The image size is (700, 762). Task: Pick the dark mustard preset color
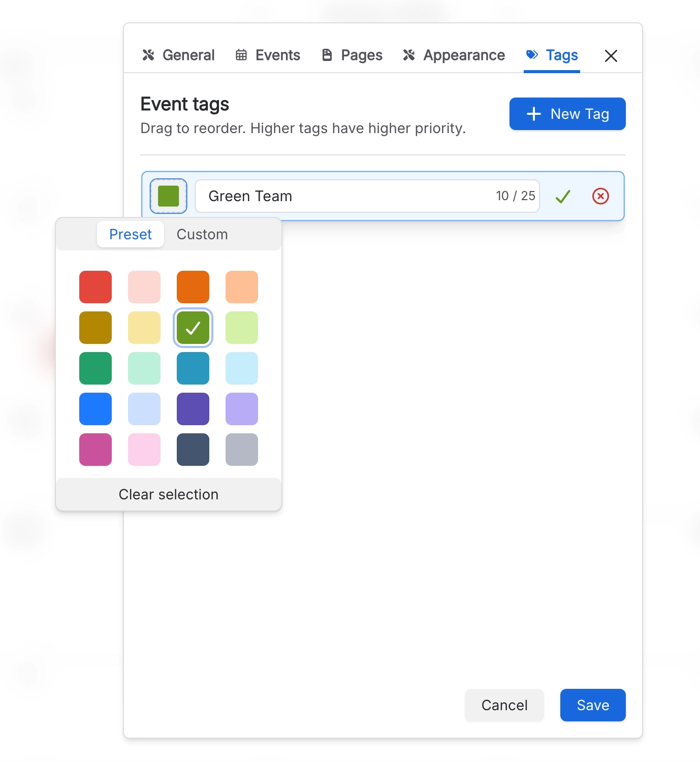point(96,328)
